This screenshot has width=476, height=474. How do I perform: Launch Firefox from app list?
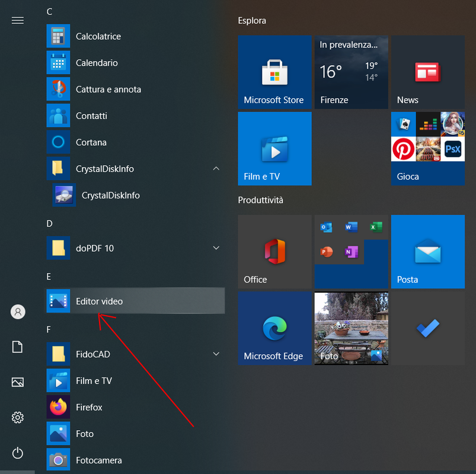[135, 407]
